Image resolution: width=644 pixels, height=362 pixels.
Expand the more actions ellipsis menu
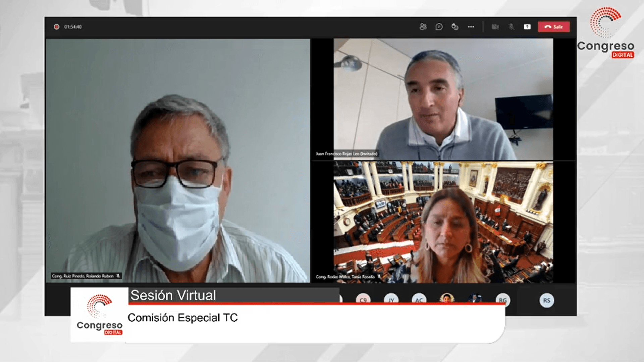[471, 27]
